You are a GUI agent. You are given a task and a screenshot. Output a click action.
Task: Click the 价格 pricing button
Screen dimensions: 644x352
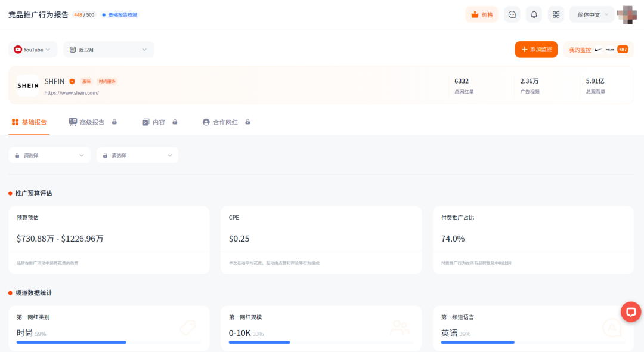click(482, 14)
